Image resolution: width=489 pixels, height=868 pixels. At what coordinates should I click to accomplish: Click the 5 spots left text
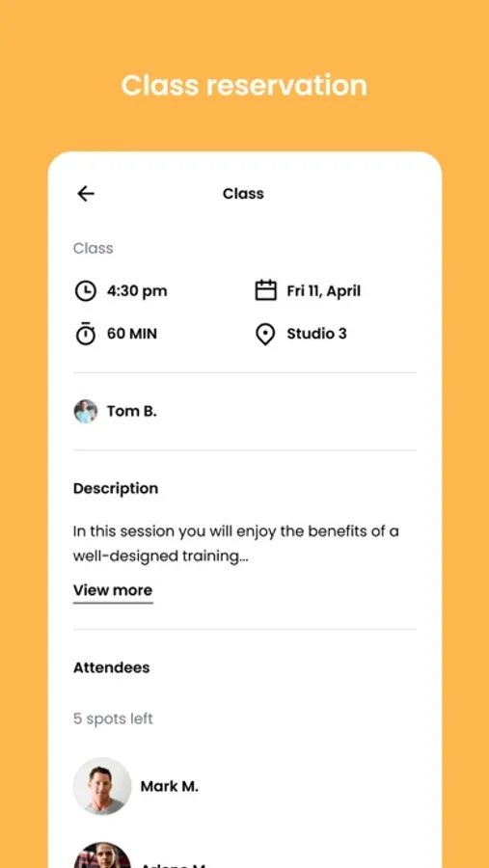(113, 719)
